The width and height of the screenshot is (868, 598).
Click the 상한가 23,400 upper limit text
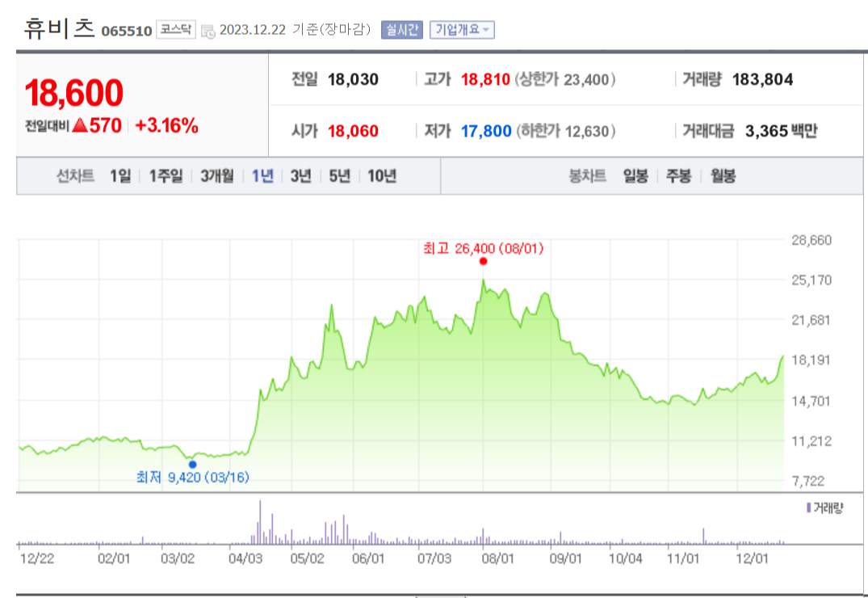coord(565,80)
